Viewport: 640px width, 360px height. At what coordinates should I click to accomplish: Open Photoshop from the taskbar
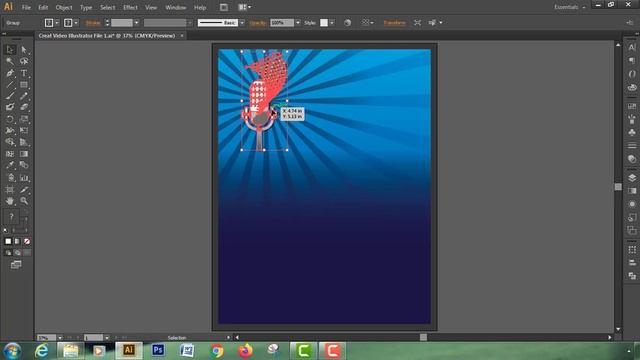[x=158, y=350]
